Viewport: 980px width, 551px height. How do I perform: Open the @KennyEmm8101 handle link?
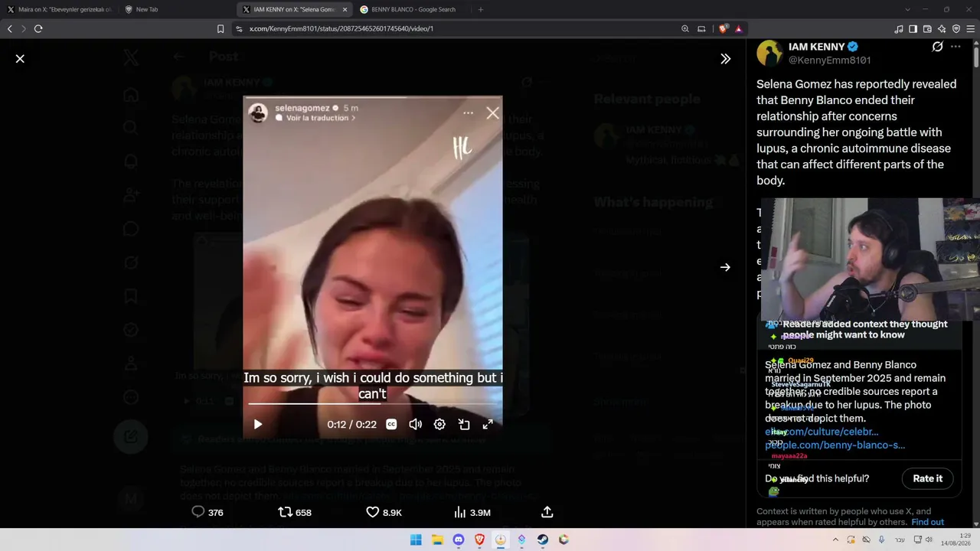click(x=829, y=60)
